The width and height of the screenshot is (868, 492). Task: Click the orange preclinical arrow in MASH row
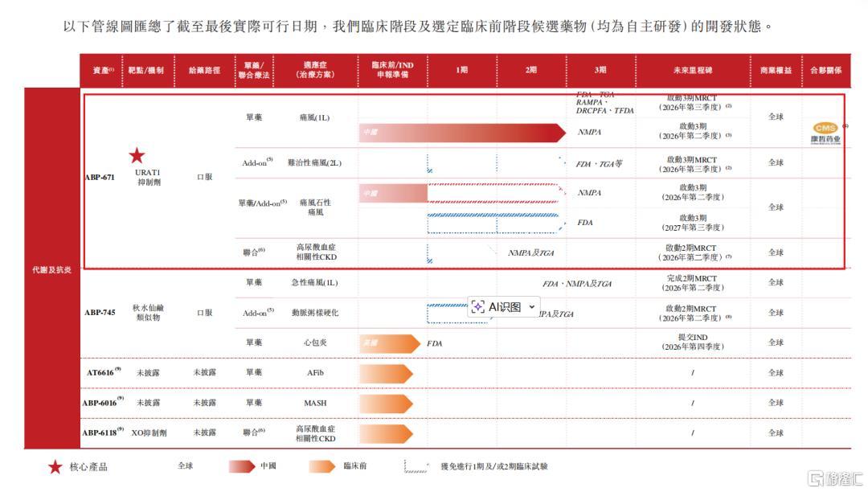point(386,404)
